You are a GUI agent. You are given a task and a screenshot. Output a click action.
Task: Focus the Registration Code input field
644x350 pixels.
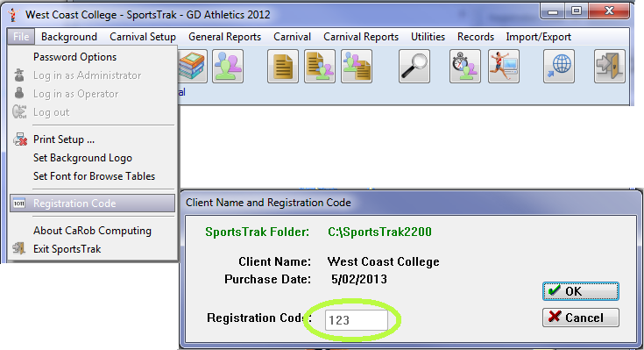356,320
